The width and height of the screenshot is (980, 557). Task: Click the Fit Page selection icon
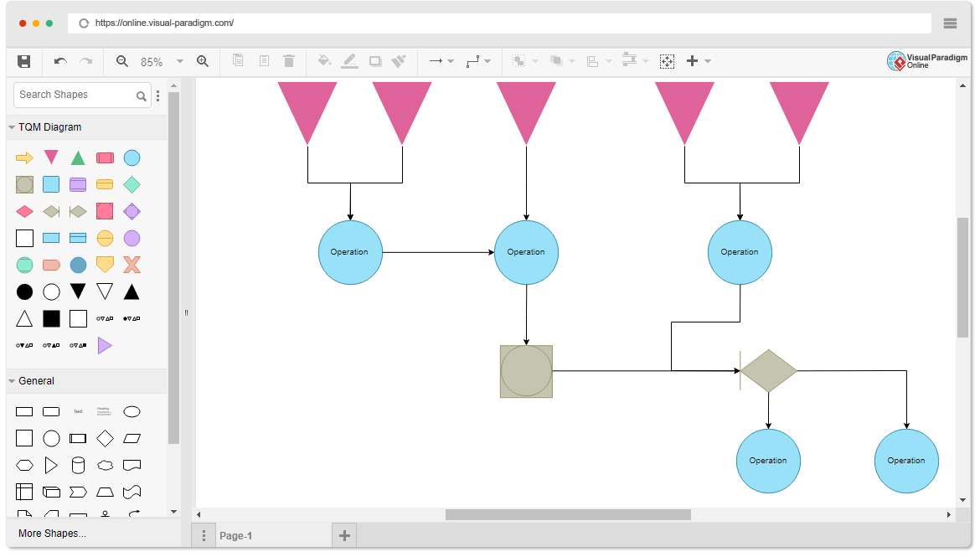tap(667, 61)
